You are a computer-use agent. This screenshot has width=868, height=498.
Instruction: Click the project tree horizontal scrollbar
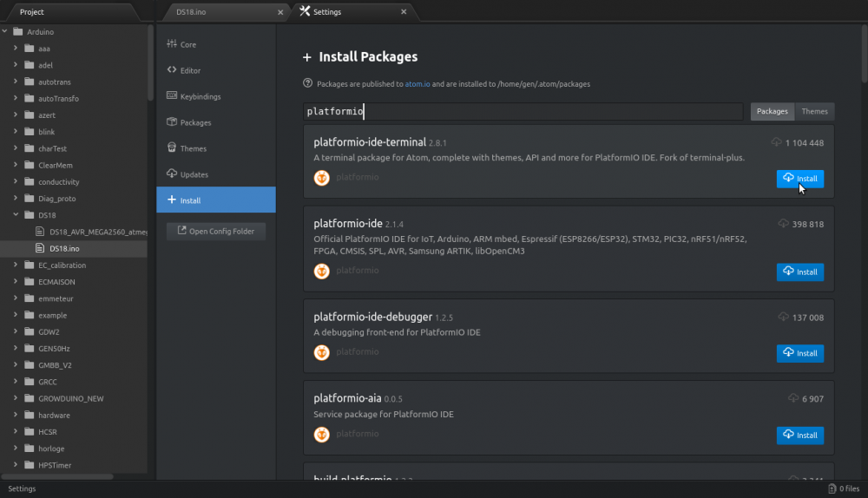[x=57, y=476]
